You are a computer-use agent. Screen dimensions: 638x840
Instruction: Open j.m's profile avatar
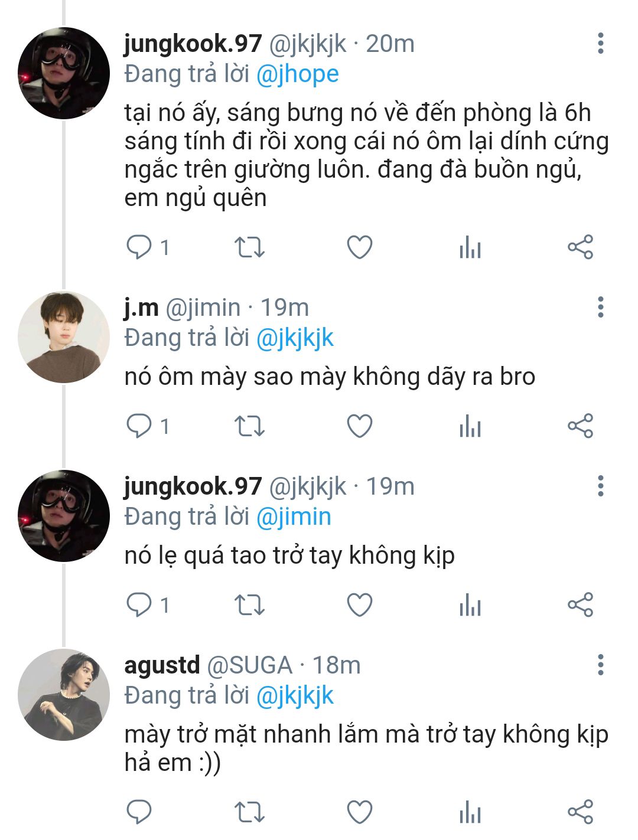click(x=64, y=337)
